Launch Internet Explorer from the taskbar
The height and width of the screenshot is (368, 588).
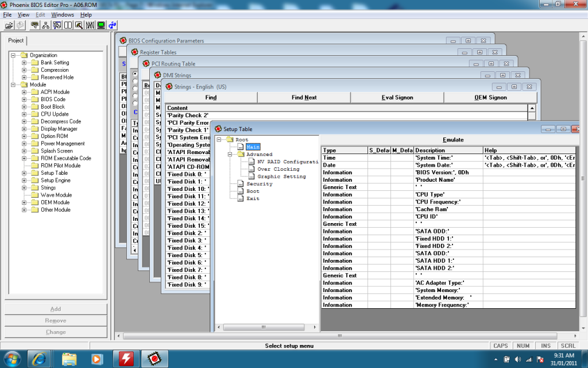pos(39,359)
